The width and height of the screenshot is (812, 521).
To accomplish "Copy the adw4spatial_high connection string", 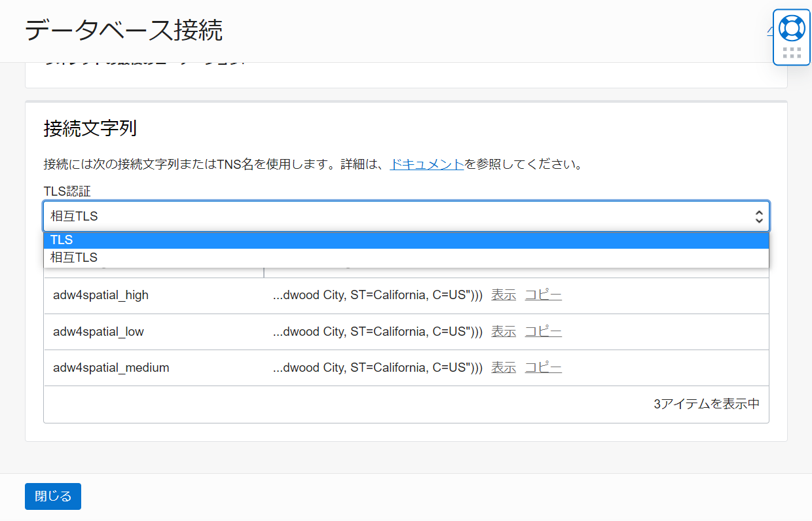I will coord(543,295).
